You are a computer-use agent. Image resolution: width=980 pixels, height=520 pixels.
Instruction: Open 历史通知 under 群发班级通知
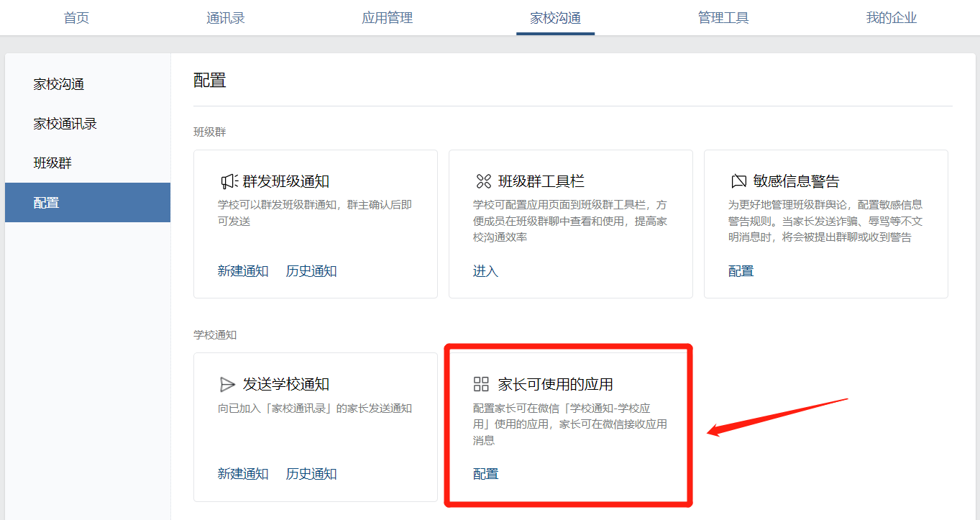point(311,271)
